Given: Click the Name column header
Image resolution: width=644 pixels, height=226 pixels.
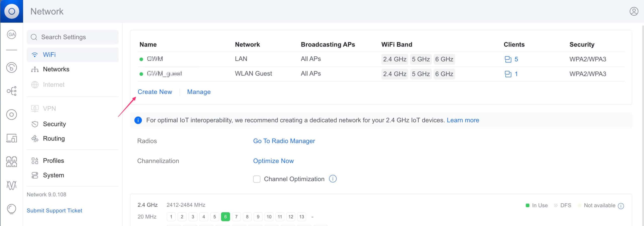Looking at the screenshot, I should coord(148,45).
